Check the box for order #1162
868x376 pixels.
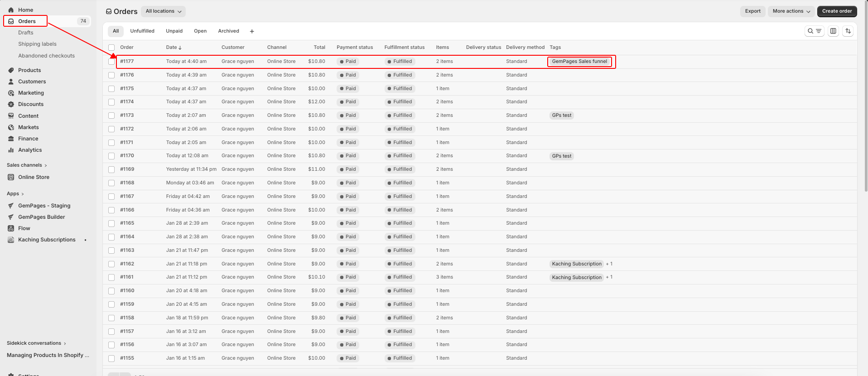[x=111, y=264]
